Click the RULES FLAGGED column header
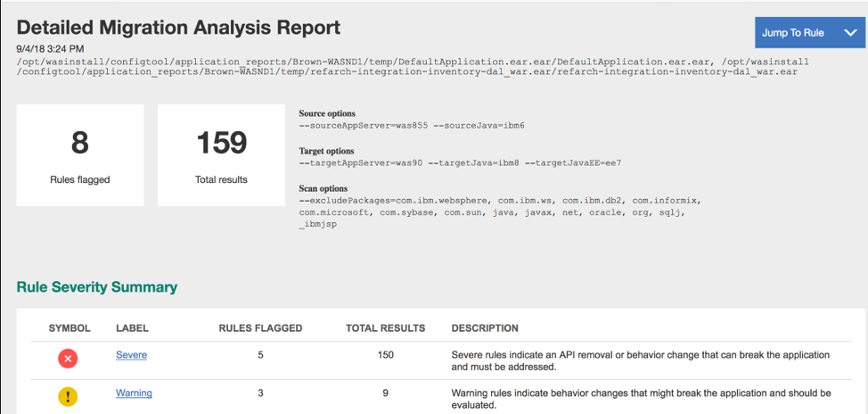 click(x=260, y=328)
